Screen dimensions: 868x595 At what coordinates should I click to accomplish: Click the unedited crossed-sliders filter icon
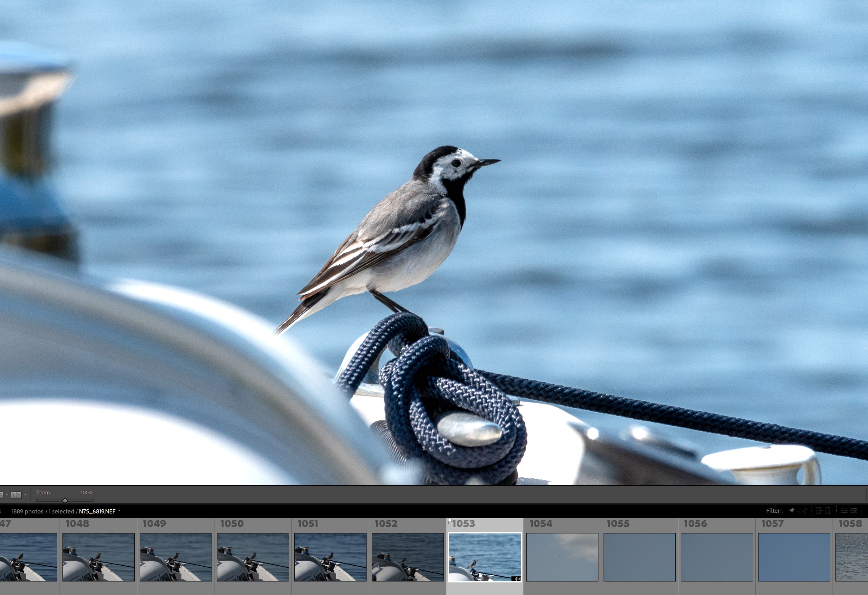(x=854, y=511)
